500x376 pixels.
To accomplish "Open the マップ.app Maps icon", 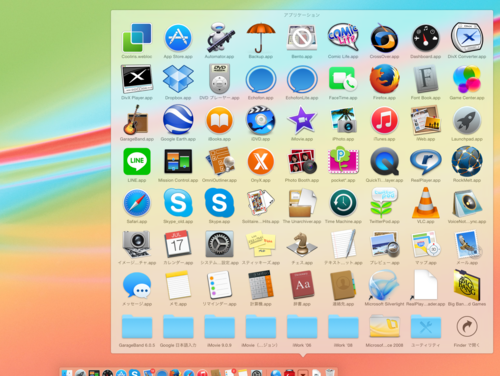I will tap(426, 244).
